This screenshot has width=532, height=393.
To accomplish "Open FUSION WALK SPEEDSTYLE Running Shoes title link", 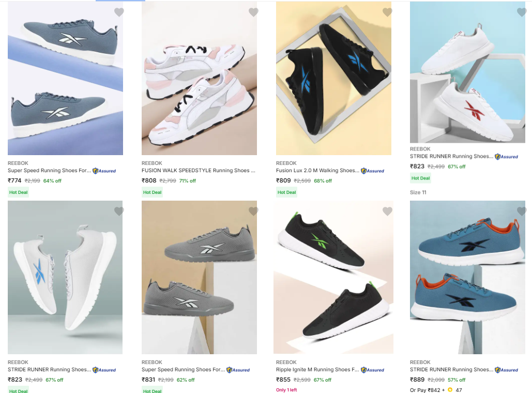I will pyautogui.click(x=198, y=170).
